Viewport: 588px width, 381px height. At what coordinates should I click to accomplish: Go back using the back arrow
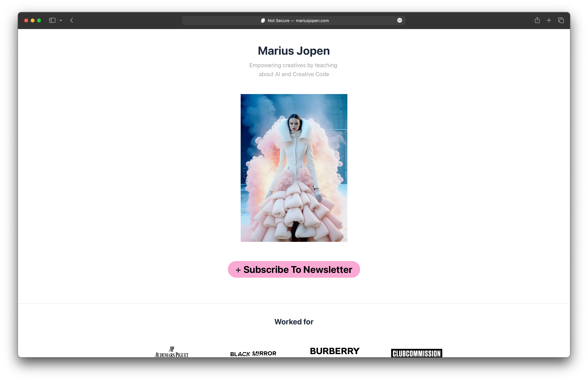(72, 20)
